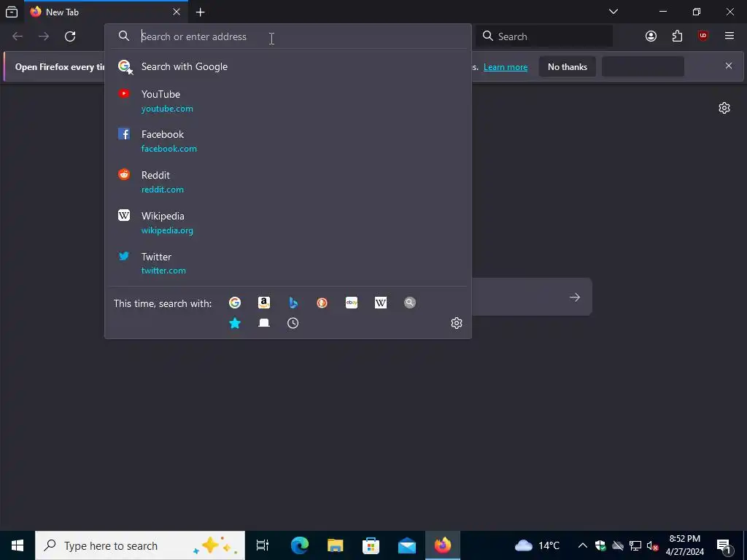Search bookmarks with the star icon
The height and width of the screenshot is (560, 747).
[235, 323]
